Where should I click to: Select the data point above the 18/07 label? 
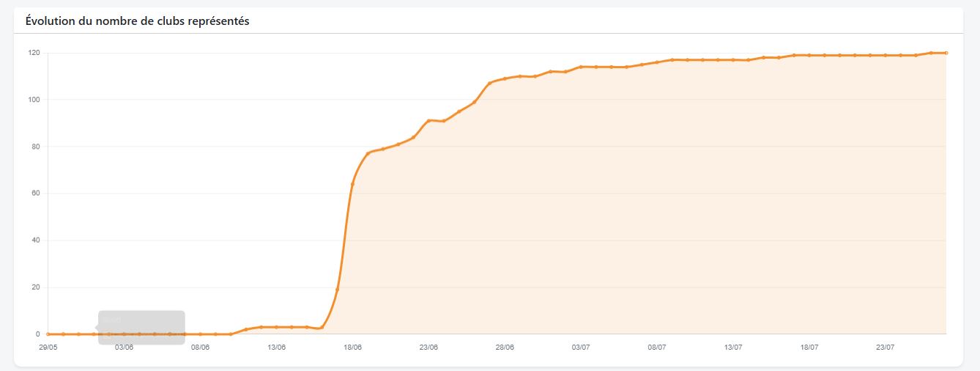[x=809, y=55]
